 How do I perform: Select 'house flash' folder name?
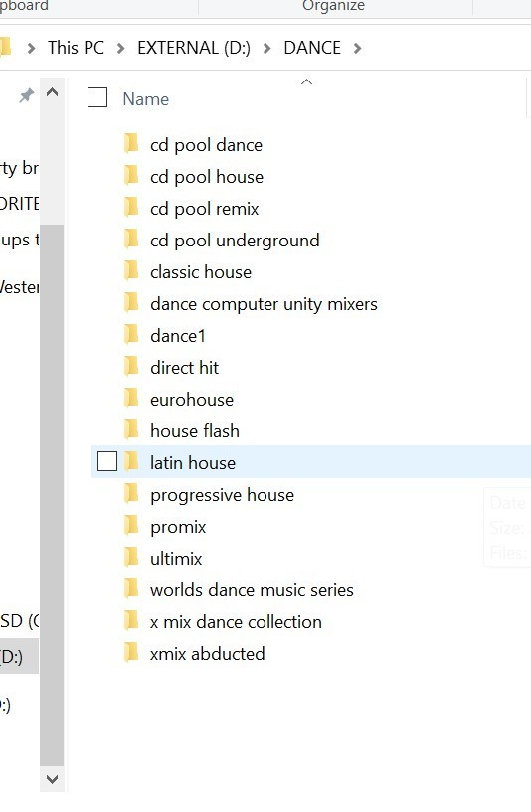tap(195, 431)
